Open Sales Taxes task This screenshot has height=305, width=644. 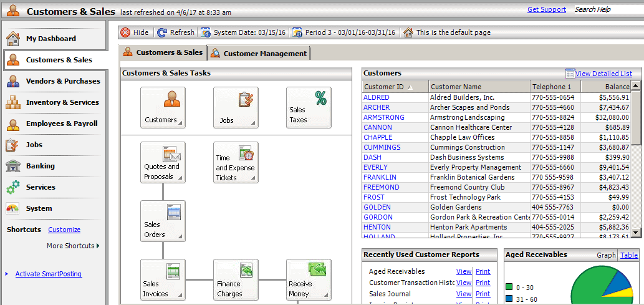pyautogui.click(x=309, y=107)
